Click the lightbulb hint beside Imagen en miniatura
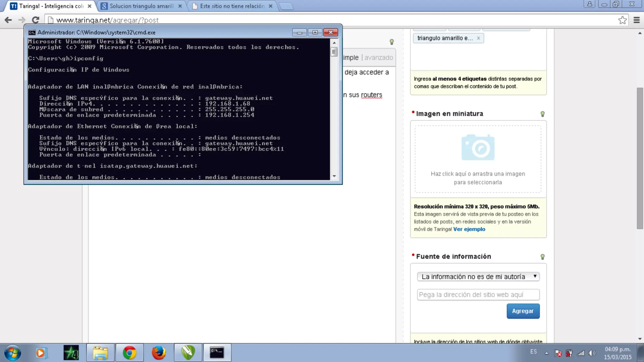 (x=542, y=114)
